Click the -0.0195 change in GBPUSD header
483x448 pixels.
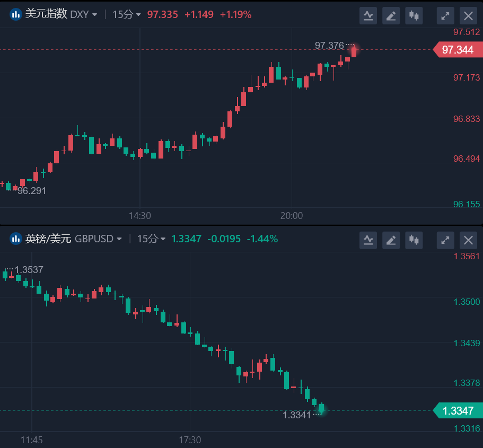[x=224, y=239]
